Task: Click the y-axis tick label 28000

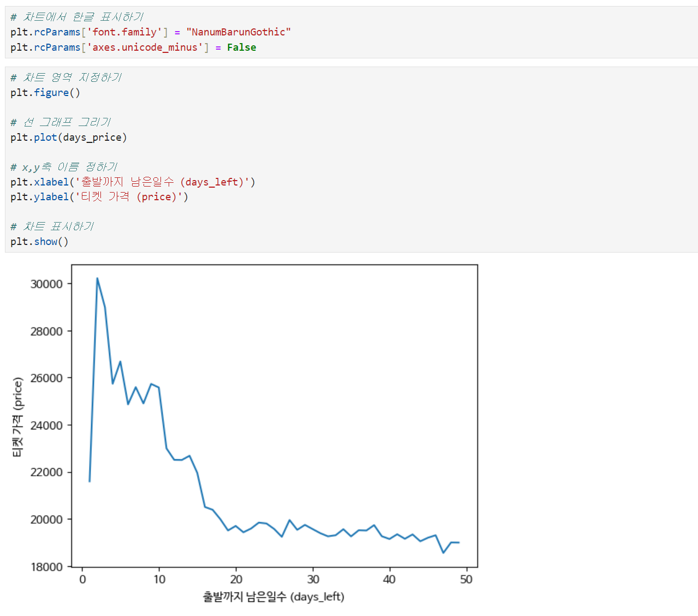Action: click(x=46, y=331)
